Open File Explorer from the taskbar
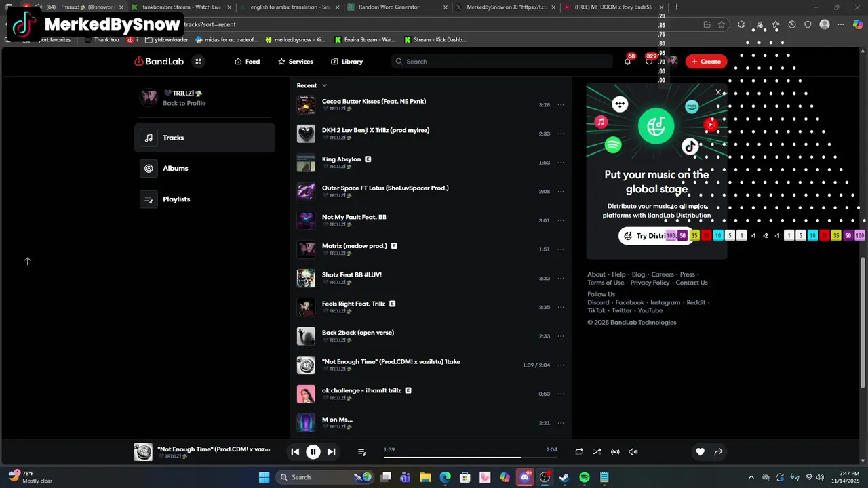 (x=425, y=477)
